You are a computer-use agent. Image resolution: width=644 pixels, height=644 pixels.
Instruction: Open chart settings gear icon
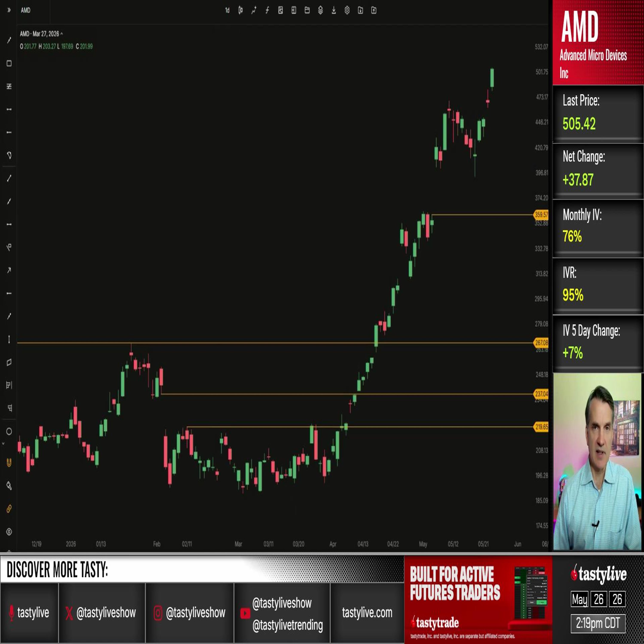click(x=347, y=10)
